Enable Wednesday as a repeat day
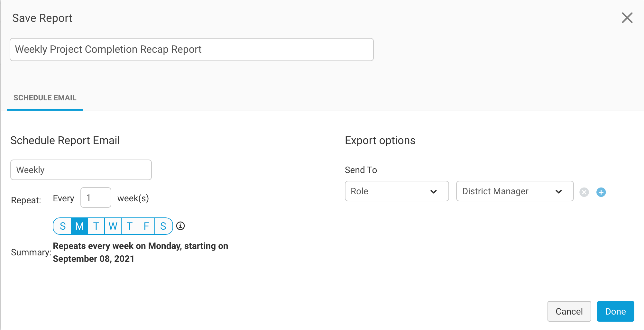Image resolution: width=644 pixels, height=330 pixels. 113,226
